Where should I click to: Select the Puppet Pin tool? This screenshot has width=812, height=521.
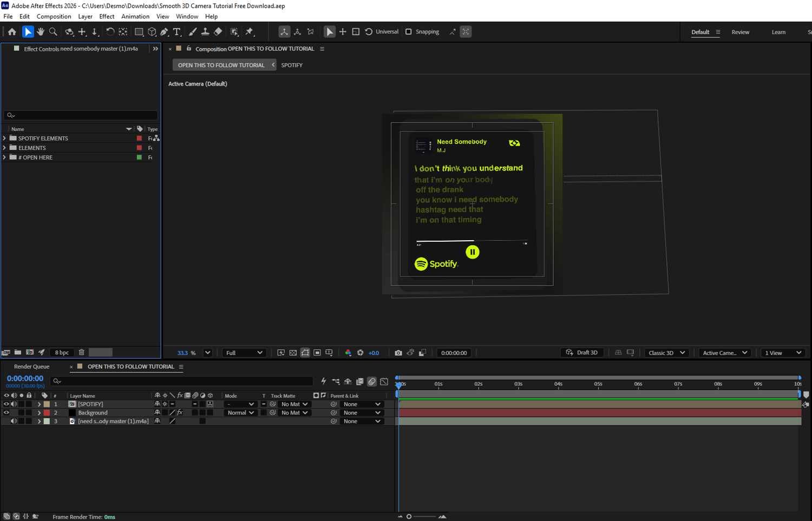click(x=250, y=32)
